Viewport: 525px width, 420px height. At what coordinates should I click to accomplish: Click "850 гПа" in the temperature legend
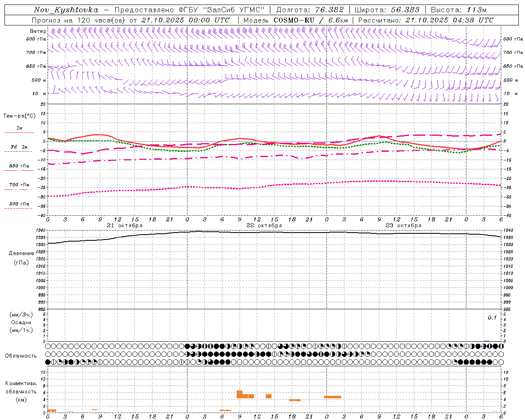pyautogui.click(x=19, y=166)
